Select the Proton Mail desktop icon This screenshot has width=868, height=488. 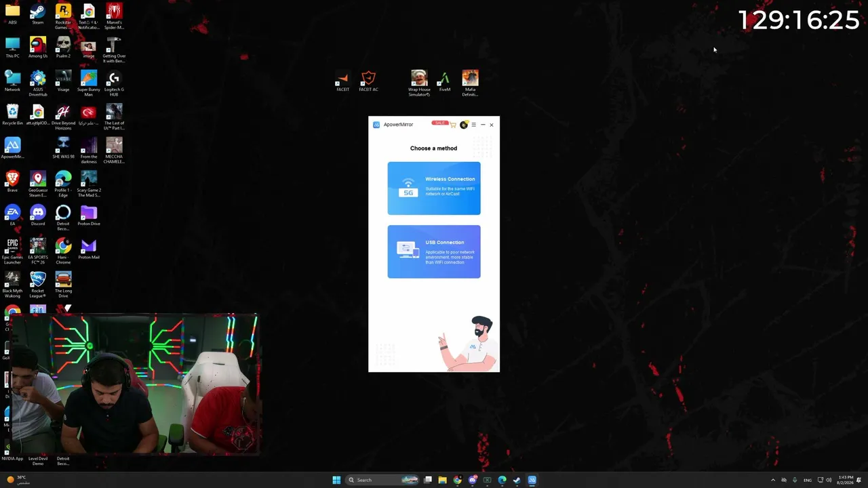(88, 249)
